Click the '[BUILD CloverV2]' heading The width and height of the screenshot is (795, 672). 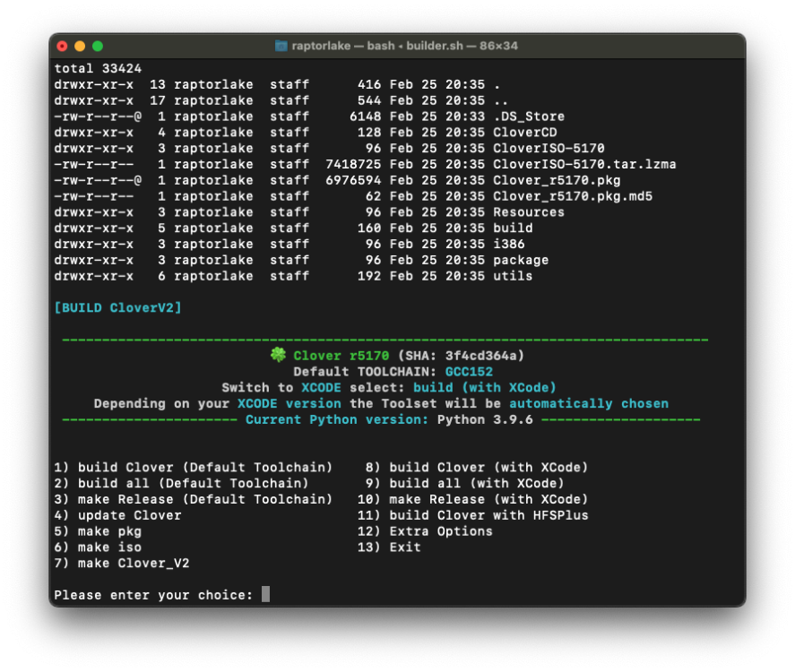pyautogui.click(x=117, y=308)
